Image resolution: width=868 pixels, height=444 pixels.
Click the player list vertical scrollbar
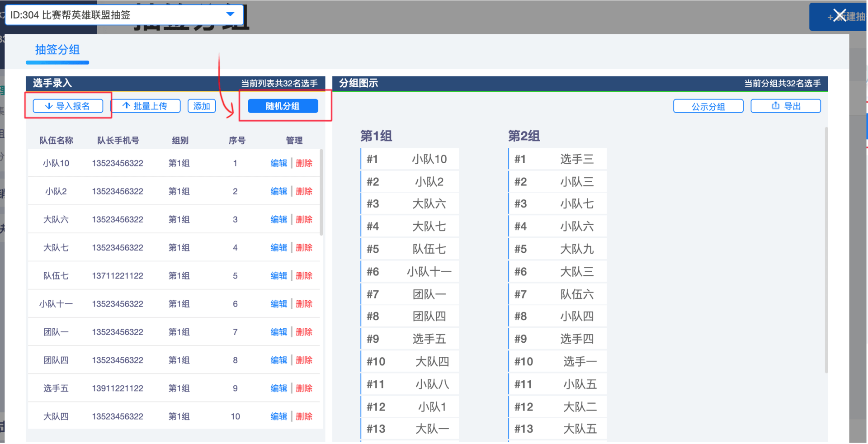(321, 192)
